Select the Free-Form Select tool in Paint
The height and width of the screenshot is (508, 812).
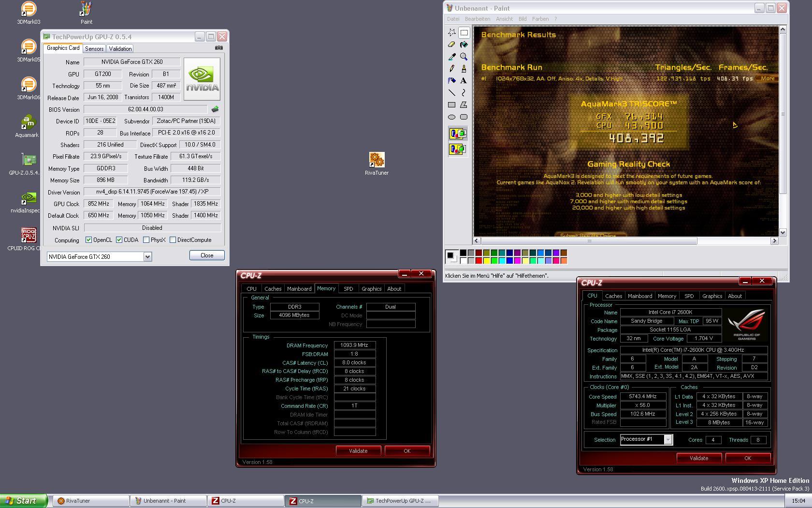[451, 32]
